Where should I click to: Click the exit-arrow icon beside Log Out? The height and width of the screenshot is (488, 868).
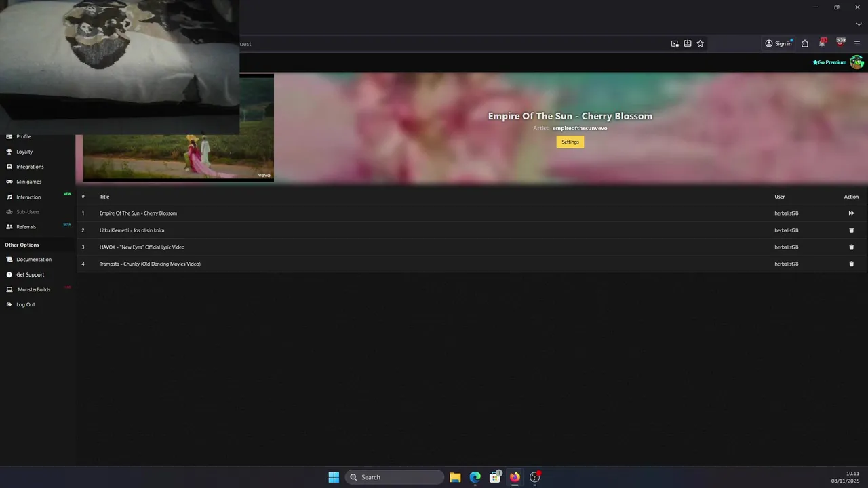click(9, 305)
